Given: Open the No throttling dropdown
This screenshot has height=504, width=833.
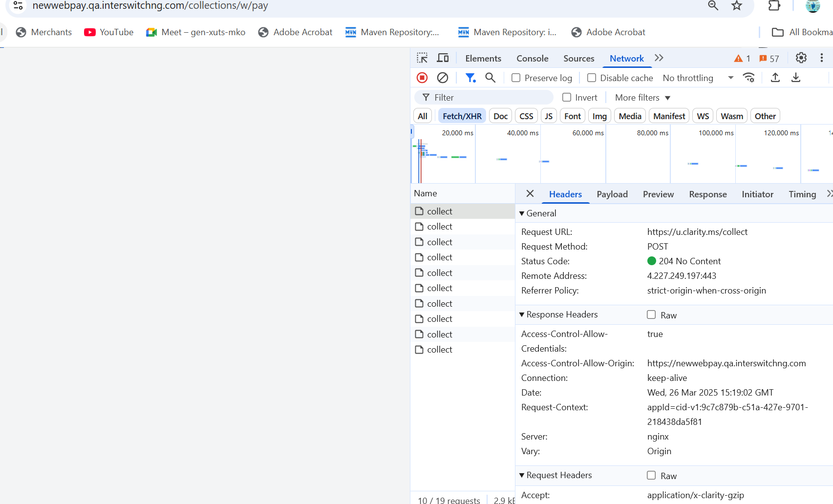Looking at the screenshot, I should pos(698,78).
